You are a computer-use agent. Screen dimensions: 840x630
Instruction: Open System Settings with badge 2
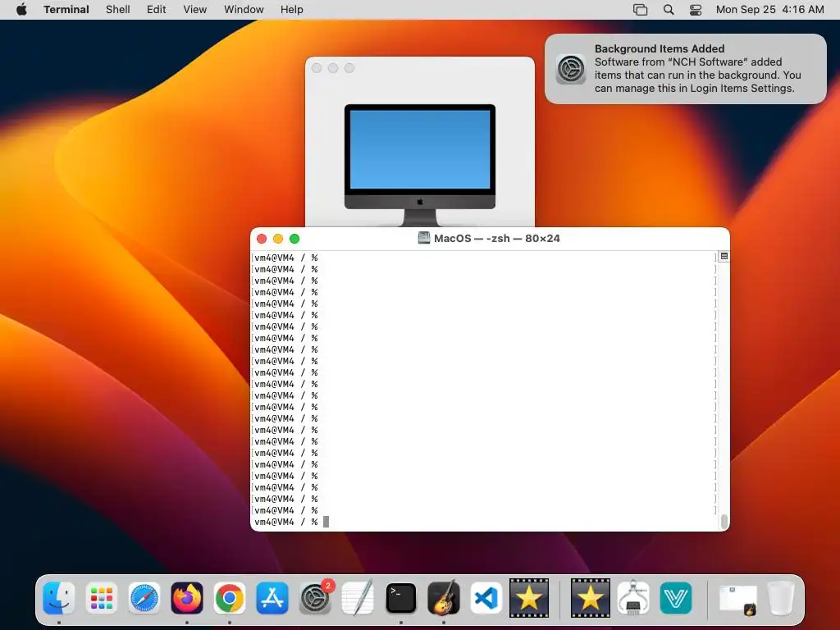pos(315,597)
